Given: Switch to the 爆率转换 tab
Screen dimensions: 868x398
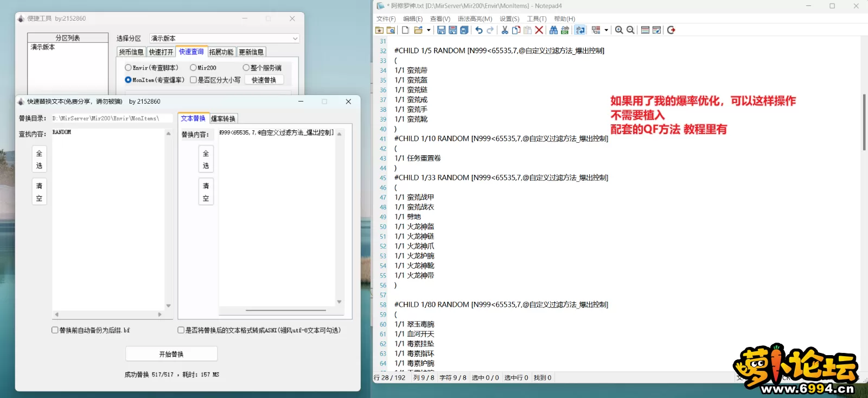Looking at the screenshot, I should click(x=223, y=119).
